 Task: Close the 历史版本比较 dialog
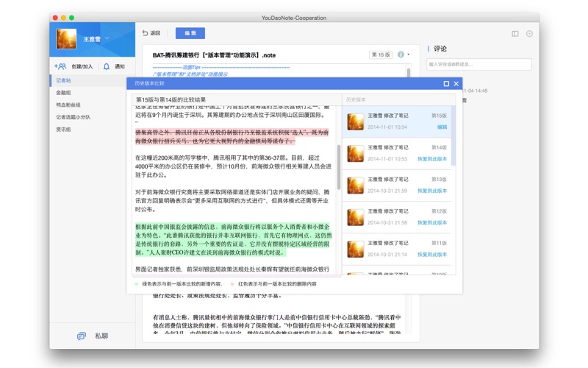click(x=456, y=83)
